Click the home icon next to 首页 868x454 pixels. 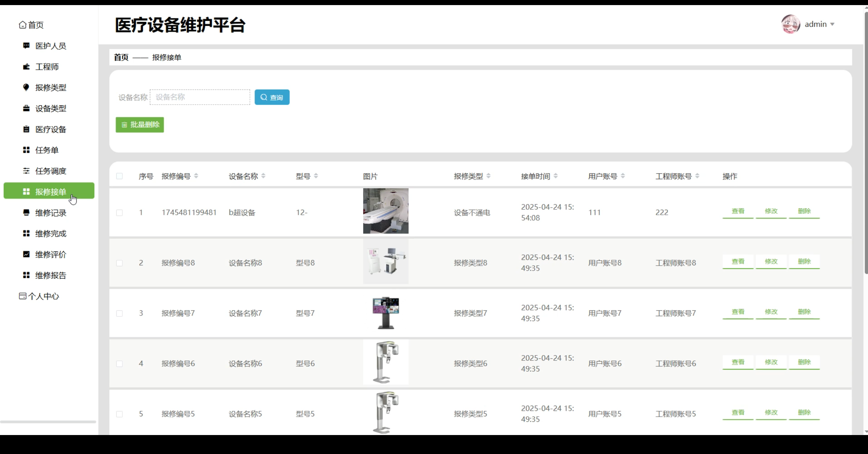22,24
